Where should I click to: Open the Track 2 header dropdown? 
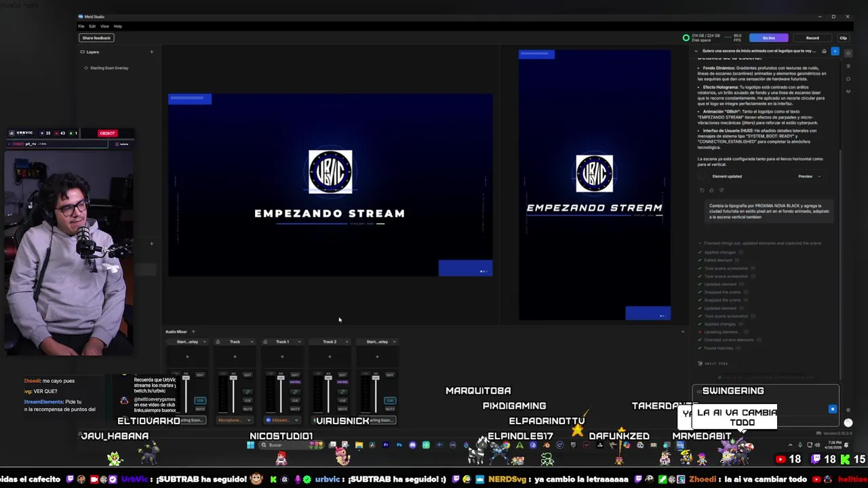pyautogui.click(x=347, y=342)
